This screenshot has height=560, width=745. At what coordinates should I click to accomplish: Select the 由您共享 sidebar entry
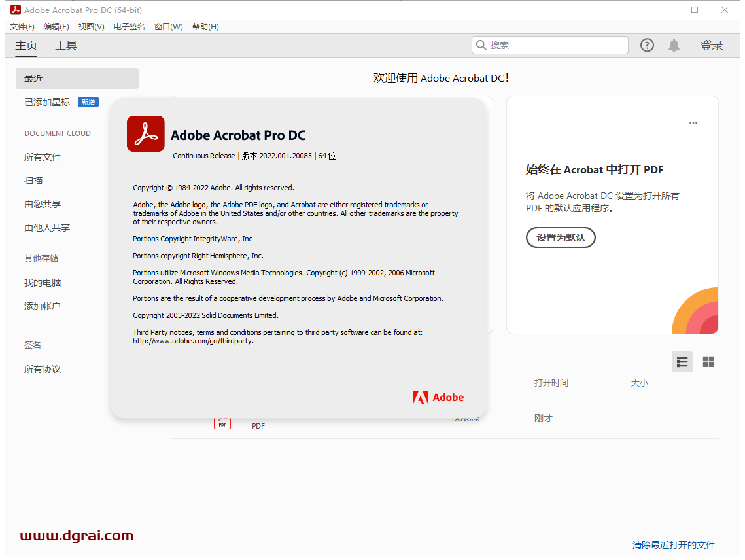(41, 203)
